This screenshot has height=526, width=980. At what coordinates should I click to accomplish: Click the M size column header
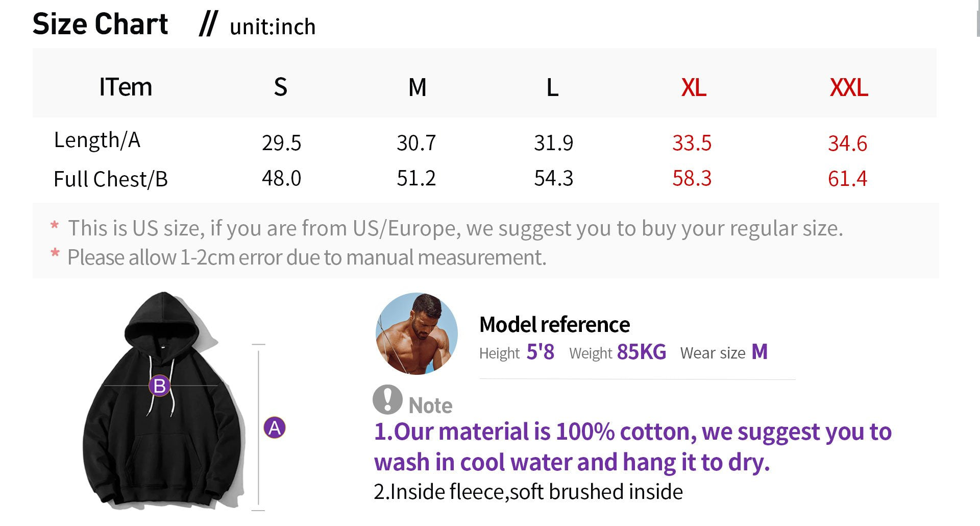pos(417,87)
